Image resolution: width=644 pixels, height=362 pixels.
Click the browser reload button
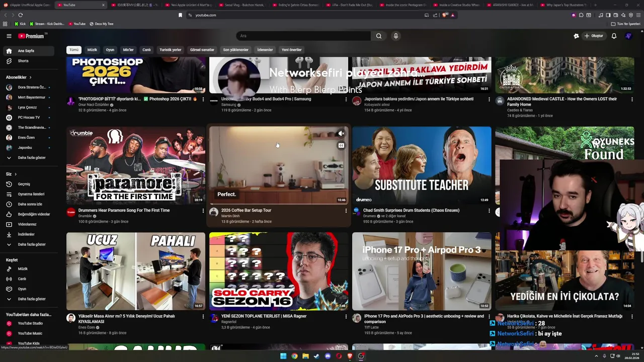point(21,15)
